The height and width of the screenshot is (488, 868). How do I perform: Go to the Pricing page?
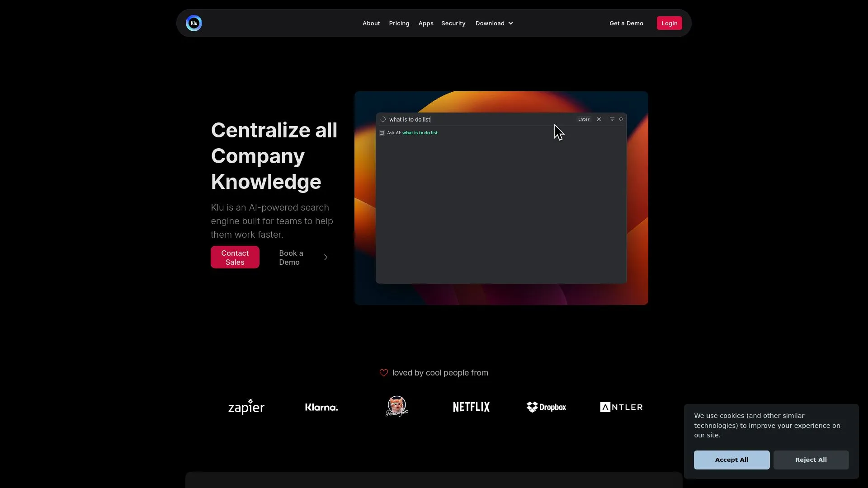399,23
